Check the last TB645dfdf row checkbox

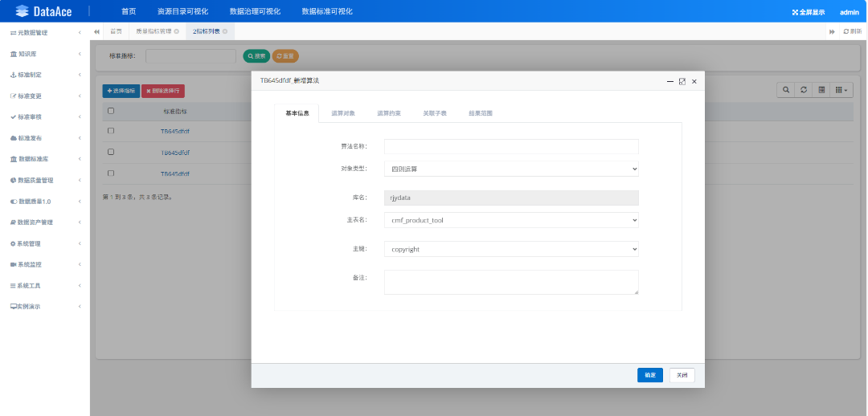[x=111, y=173]
